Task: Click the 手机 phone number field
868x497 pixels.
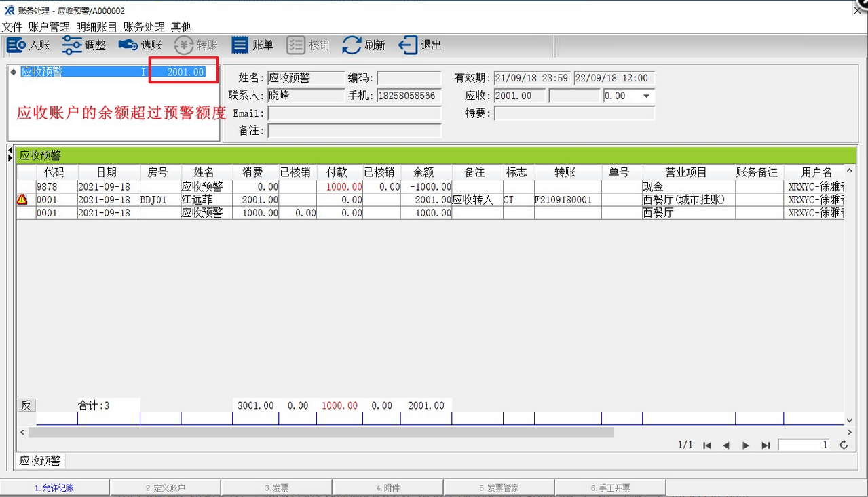Action: (409, 96)
